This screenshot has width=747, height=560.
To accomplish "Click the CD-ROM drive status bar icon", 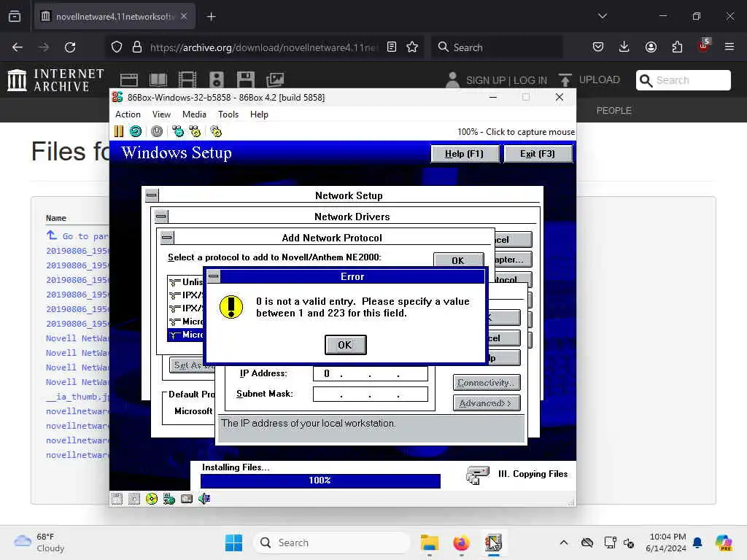I will point(152,499).
